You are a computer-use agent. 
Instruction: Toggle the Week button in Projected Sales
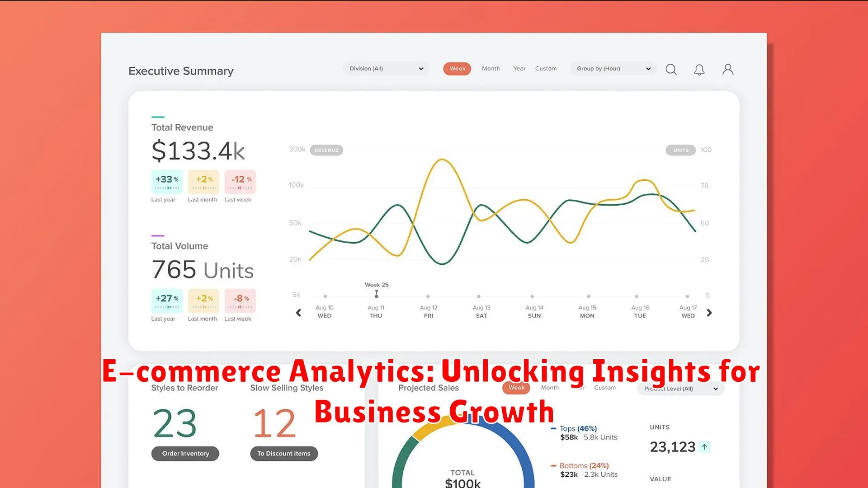(x=515, y=387)
